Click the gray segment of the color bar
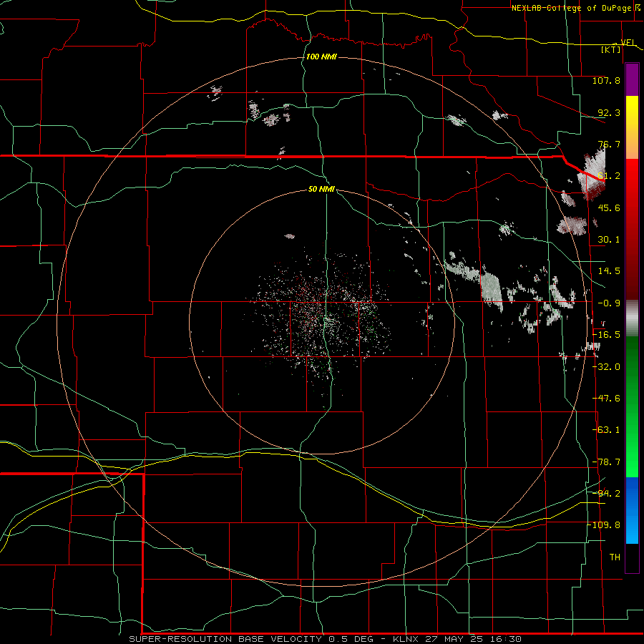This screenshot has width=644, height=644. click(x=632, y=318)
